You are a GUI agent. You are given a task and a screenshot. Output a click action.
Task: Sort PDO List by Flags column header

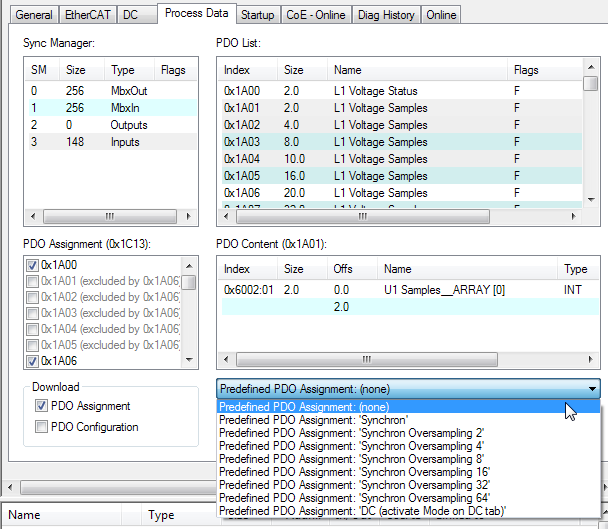[x=545, y=70]
